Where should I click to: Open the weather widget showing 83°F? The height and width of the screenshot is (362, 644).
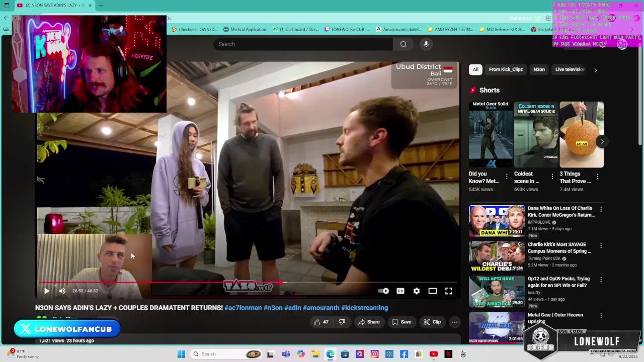tap(24, 354)
